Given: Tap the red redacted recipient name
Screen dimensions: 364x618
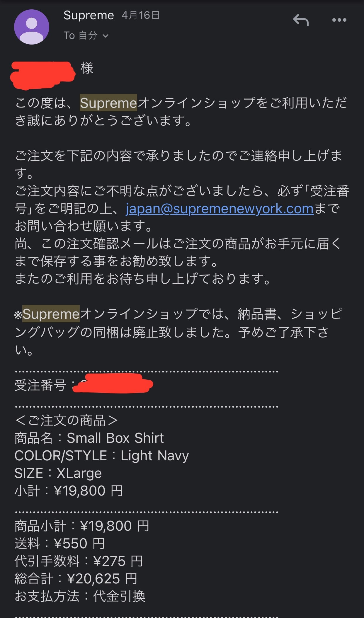Looking at the screenshot, I should tap(42, 75).
